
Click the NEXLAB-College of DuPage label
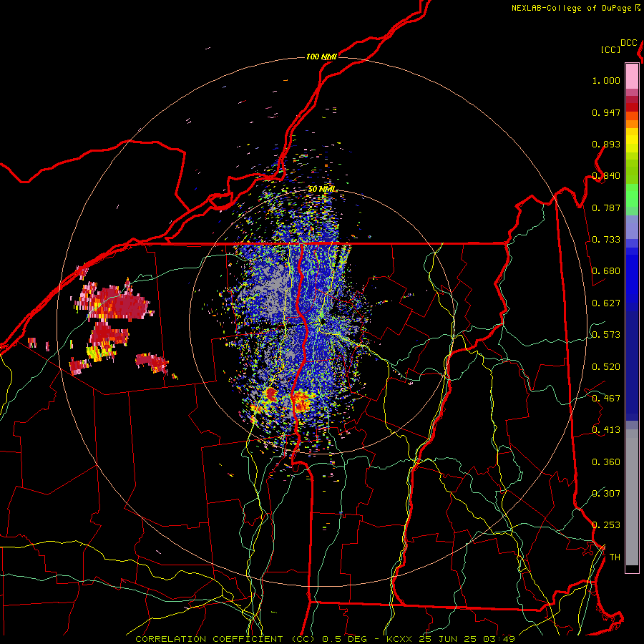click(x=571, y=8)
